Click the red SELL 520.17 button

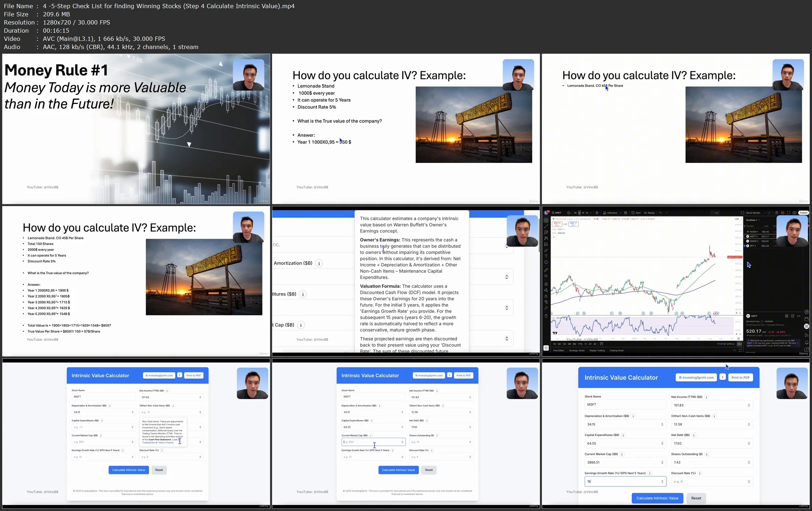tap(557, 224)
